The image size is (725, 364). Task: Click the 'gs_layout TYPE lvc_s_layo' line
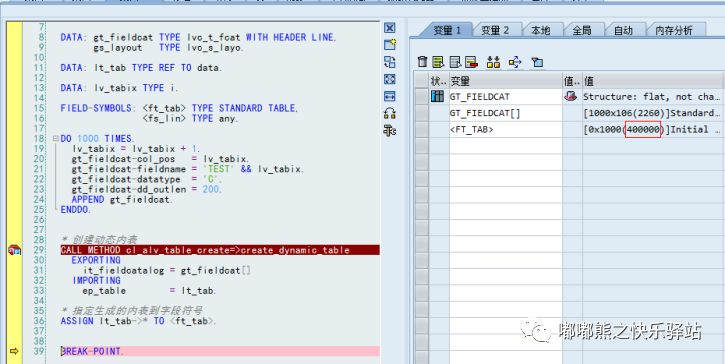(168, 47)
